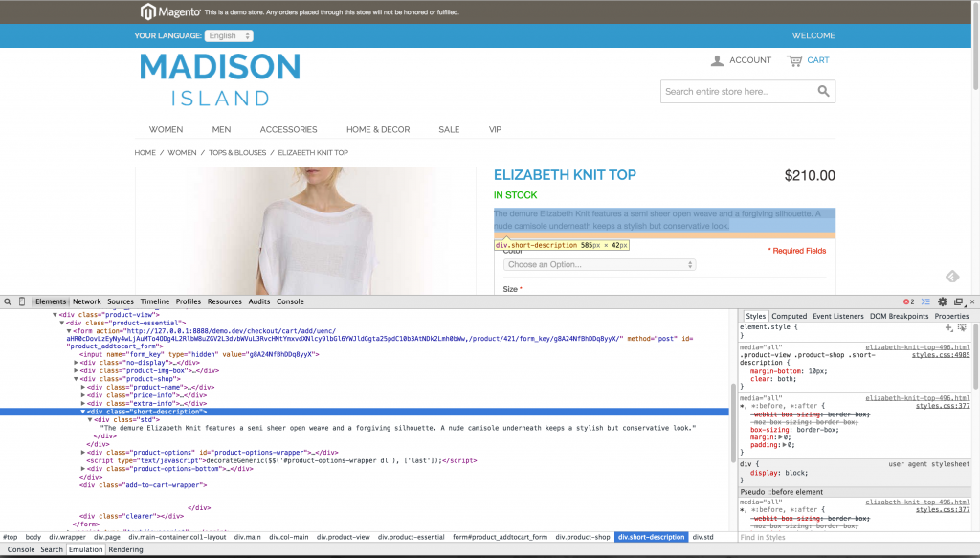Image resolution: width=980 pixels, height=558 pixels.
Task: Expand the div class="product-img-box" node
Action: click(77, 370)
